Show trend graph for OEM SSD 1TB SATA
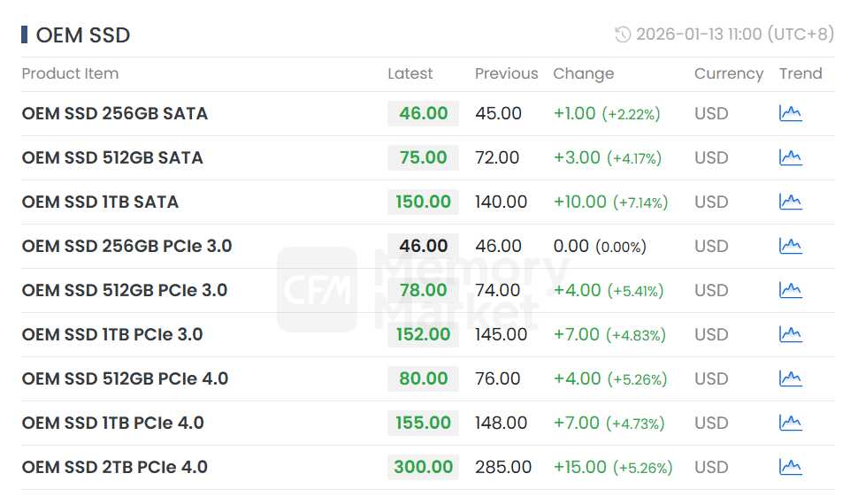Viewport: 858px width, 504px height. click(x=790, y=202)
